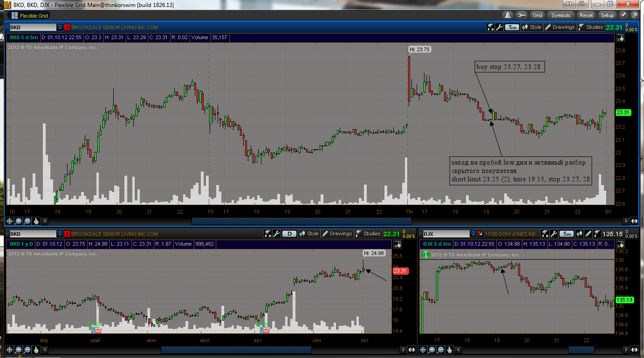This screenshot has width=644, height=358.
Task: Switch to the Flexible Grid tab
Action: coord(30,15)
